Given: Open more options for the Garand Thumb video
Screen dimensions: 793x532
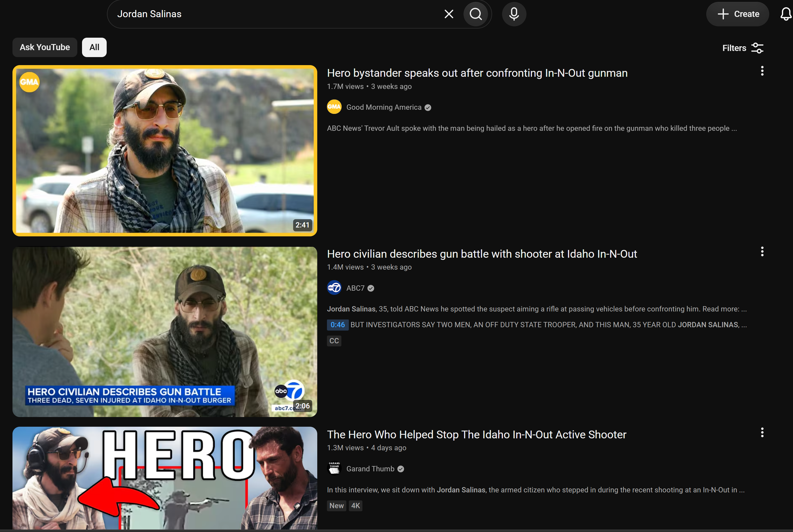Looking at the screenshot, I should coord(762,432).
